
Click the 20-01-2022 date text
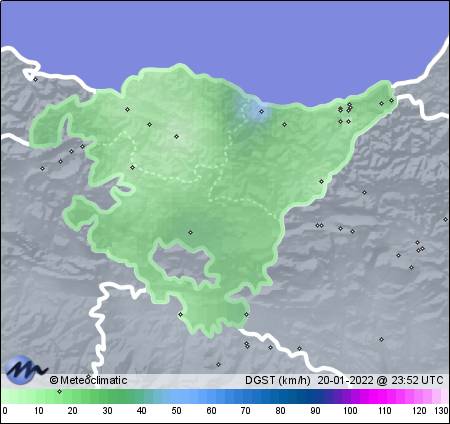pos(345,380)
